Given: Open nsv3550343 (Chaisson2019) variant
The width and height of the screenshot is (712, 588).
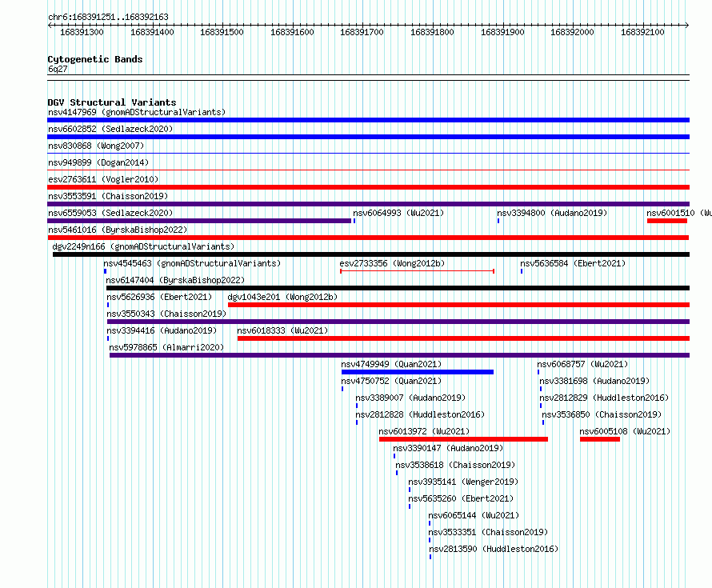Looking at the screenshot, I should [x=166, y=314].
